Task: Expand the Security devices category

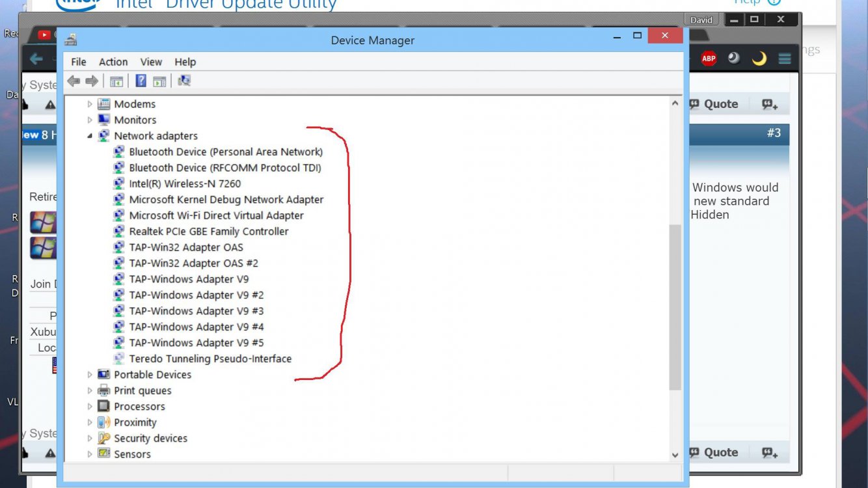Action: [x=89, y=438]
